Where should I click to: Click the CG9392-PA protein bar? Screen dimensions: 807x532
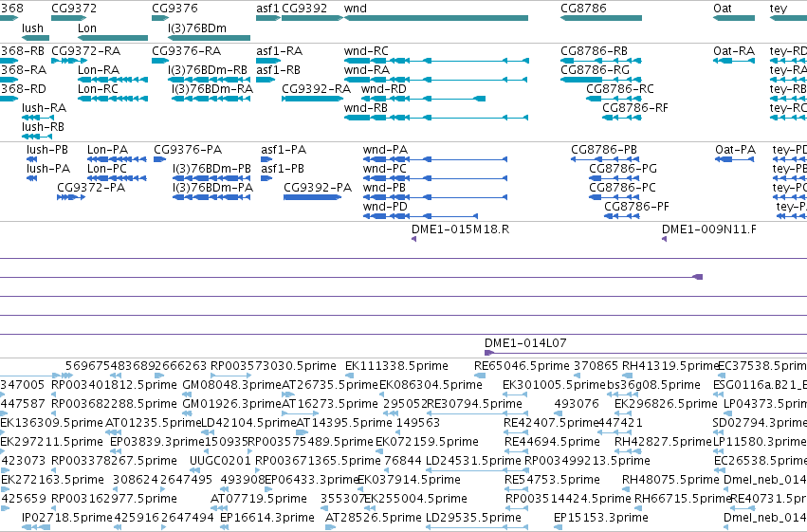312,197
